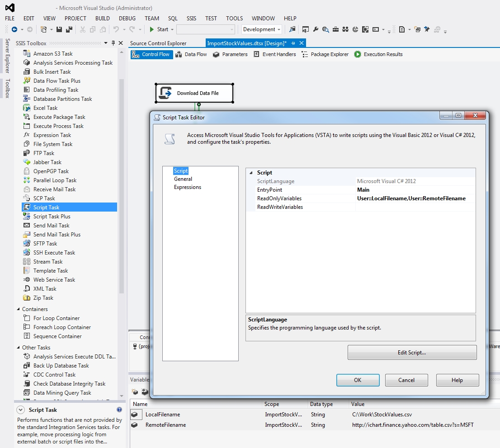Select the Excel Task from the toolbox
Image resolution: width=500 pixels, height=448 pixels.
click(45, 108)
